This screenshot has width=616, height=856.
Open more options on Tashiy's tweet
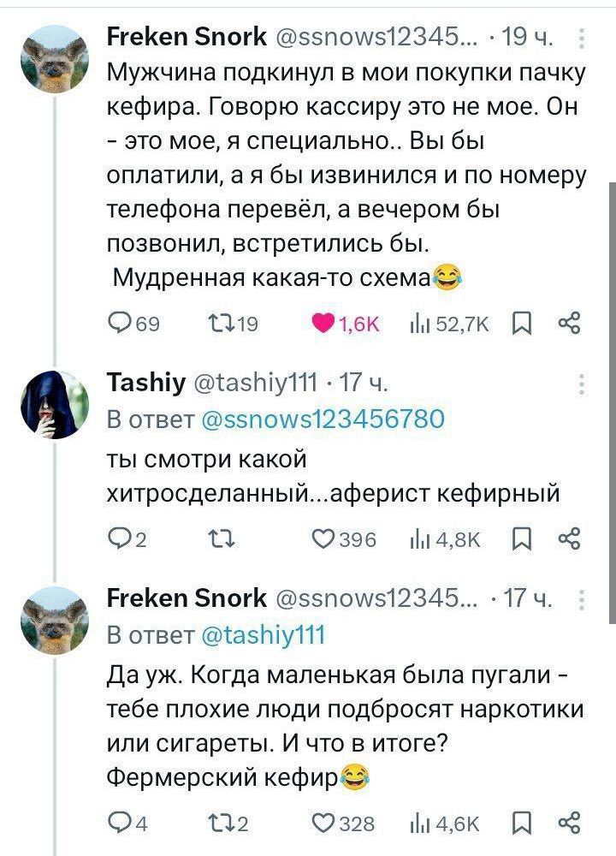(x=582, y=383)
